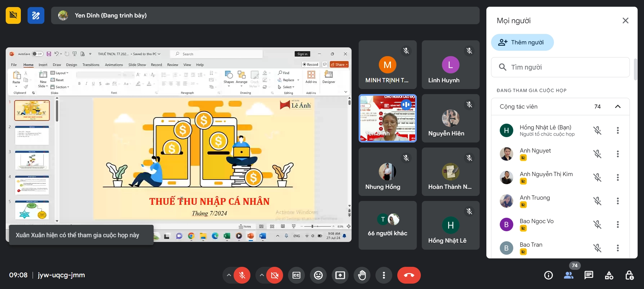Open the activities shapes icon
Viewport: 644px width, 289px height.
coord(609,275)
